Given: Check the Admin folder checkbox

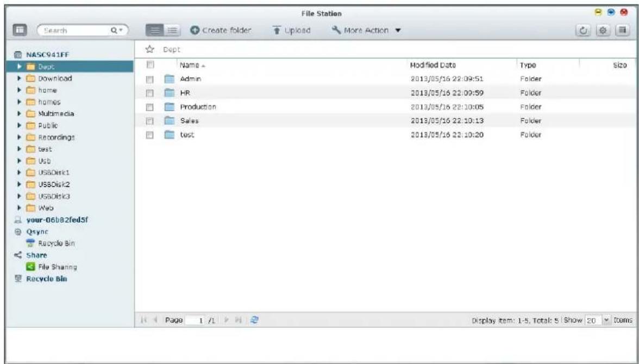Looking at the screenshot, I should [149, 79].
